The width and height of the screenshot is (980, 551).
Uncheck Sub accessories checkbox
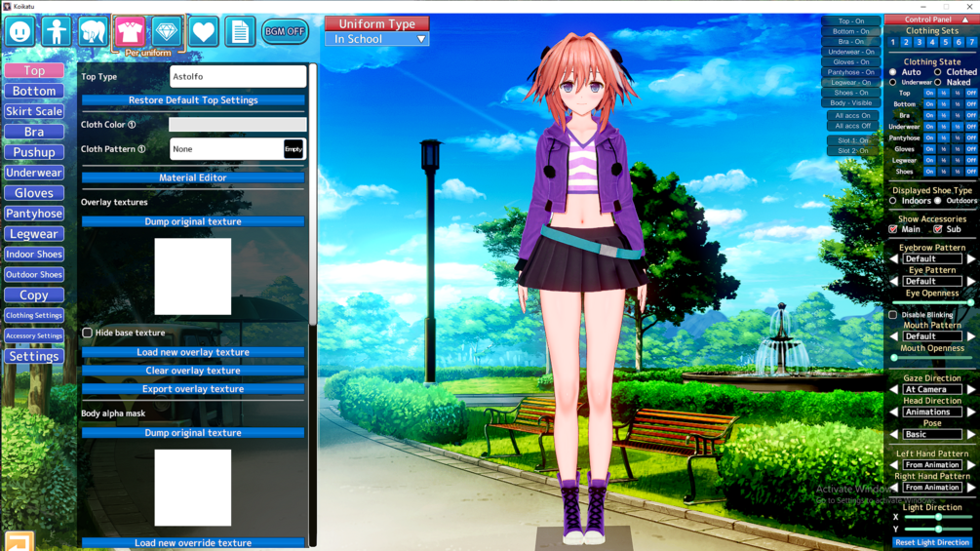tap(937, 229)
